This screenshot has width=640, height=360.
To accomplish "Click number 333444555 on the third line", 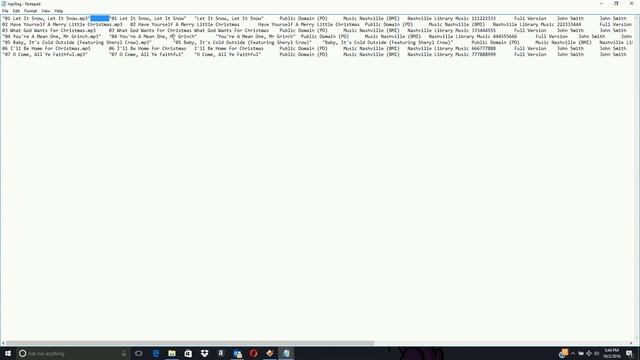I will tap(484, 30).
